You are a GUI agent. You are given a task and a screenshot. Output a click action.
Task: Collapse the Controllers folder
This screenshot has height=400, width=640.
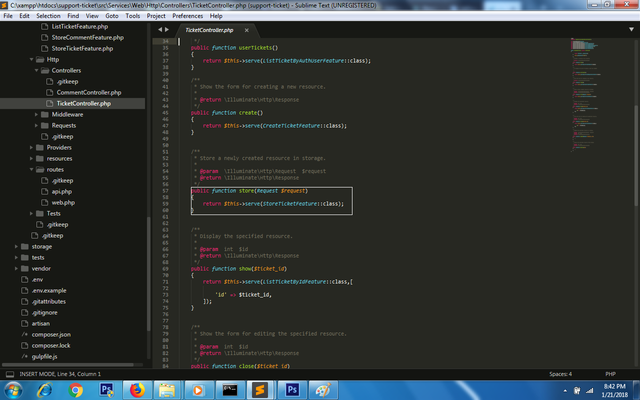pos(36,71)
